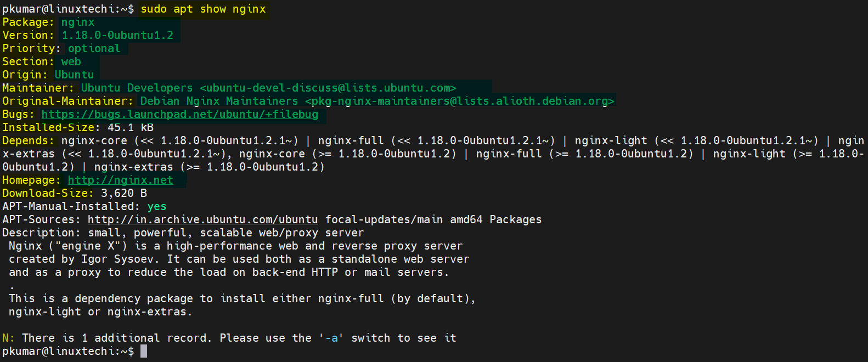868x362 pixels.
Task: Click the 'sudo apt show nginx' command text
Action: [203, 9]
